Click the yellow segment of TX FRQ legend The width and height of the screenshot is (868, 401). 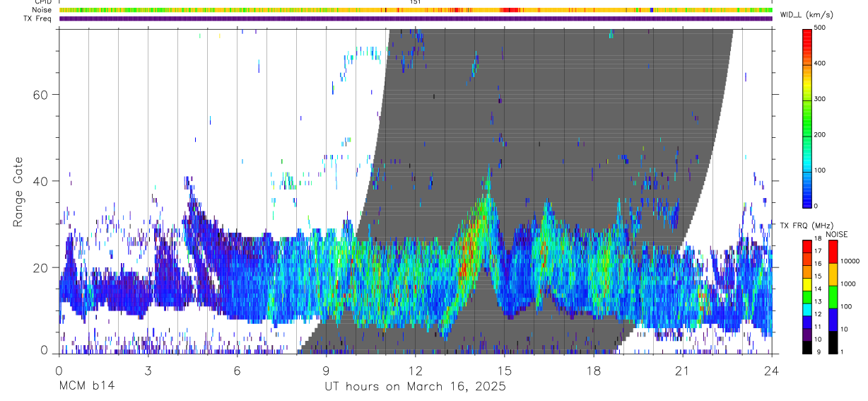pos(808,284)
